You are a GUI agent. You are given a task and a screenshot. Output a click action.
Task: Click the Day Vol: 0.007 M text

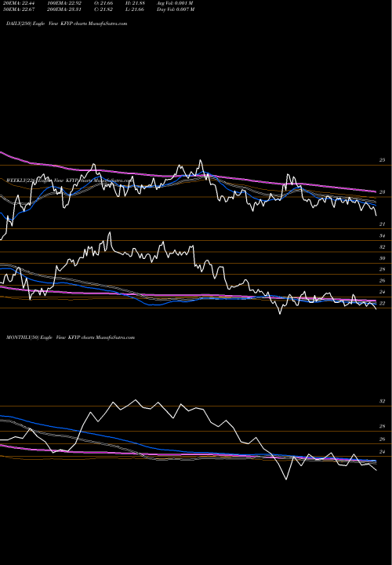pyautogui.click(x=176, y=9)
